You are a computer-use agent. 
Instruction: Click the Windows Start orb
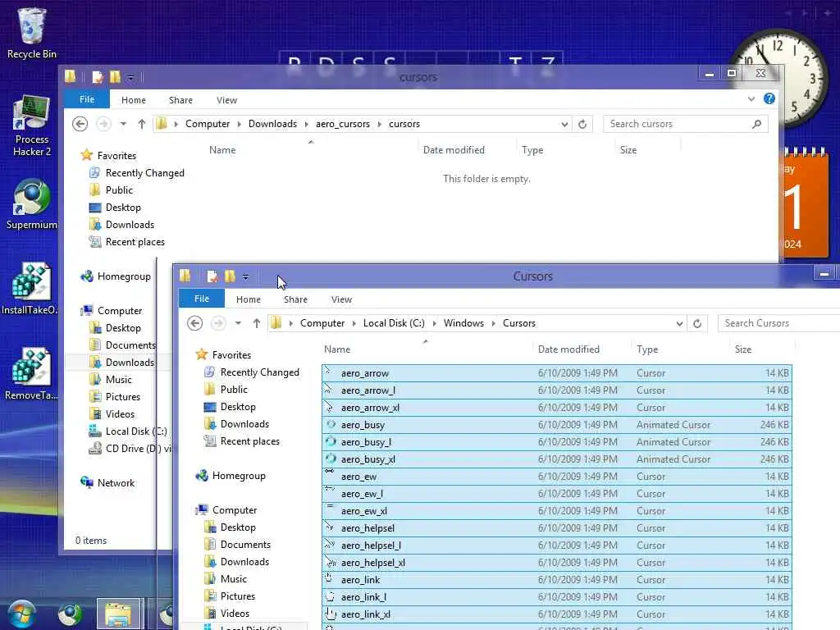(21, 614)
